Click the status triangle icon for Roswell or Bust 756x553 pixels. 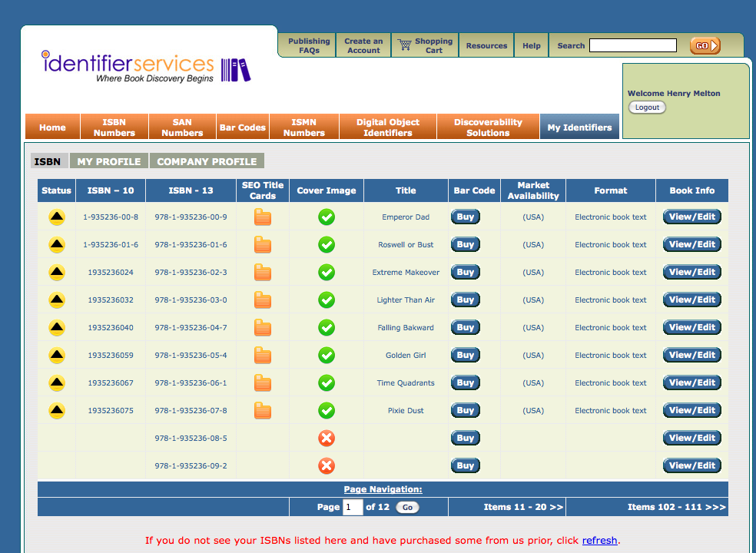[x=57, y=245]
